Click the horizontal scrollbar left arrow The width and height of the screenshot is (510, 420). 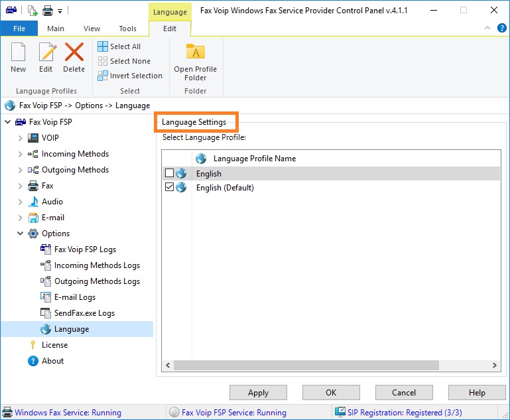[x=168, y=365]
